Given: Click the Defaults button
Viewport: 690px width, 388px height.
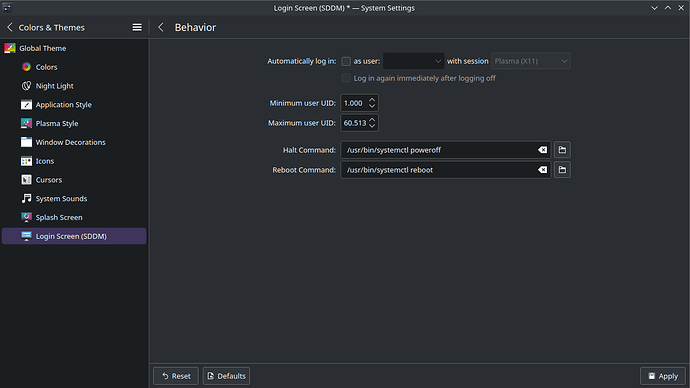Looking at the screenshot, I should 226,376.
